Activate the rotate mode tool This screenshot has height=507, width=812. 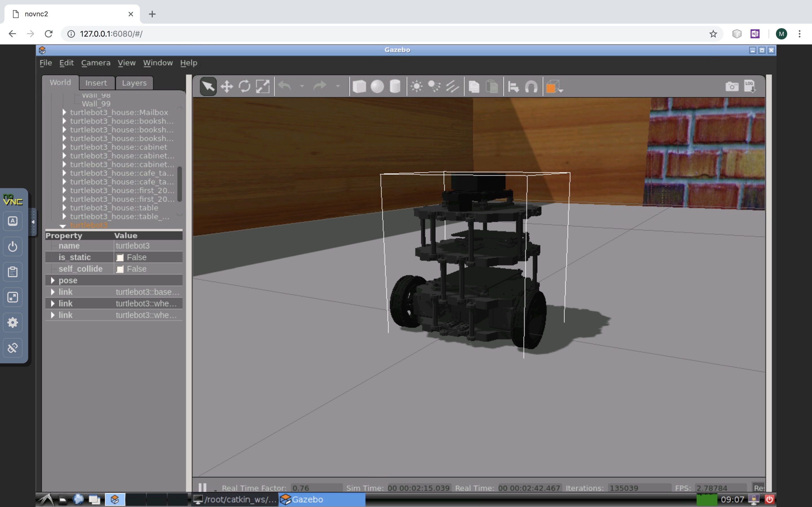click(245, 86)
